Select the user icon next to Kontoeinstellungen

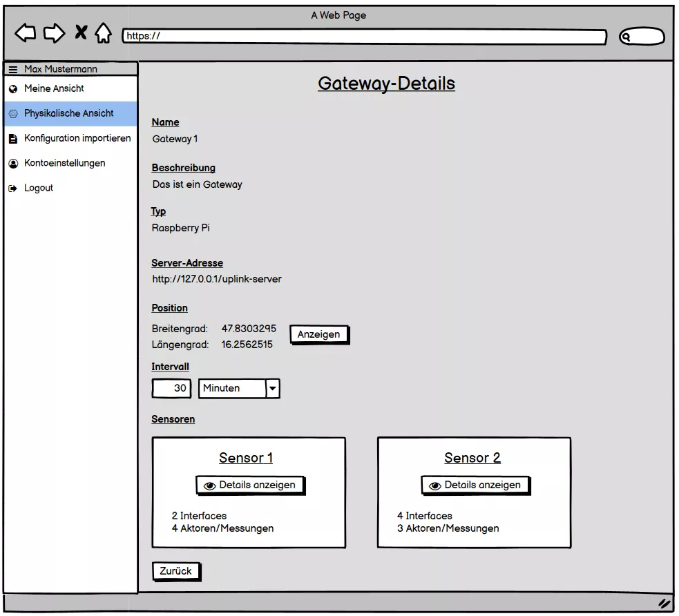[x=13, y=163]
